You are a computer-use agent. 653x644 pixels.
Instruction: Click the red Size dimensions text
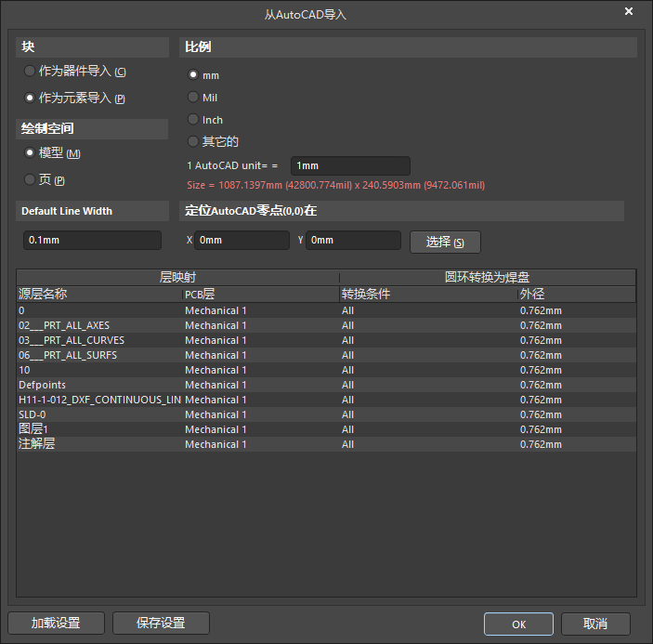coord(336,185)
